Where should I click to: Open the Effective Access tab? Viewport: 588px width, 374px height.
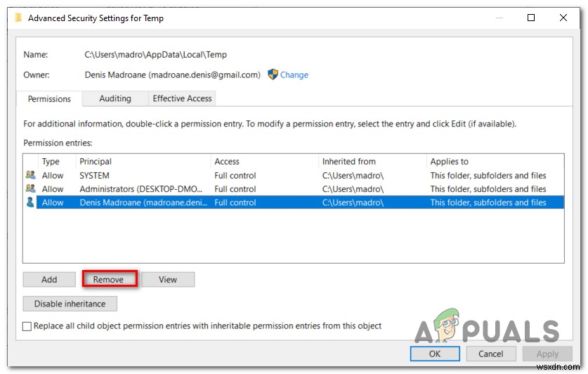tap(182, 98)
